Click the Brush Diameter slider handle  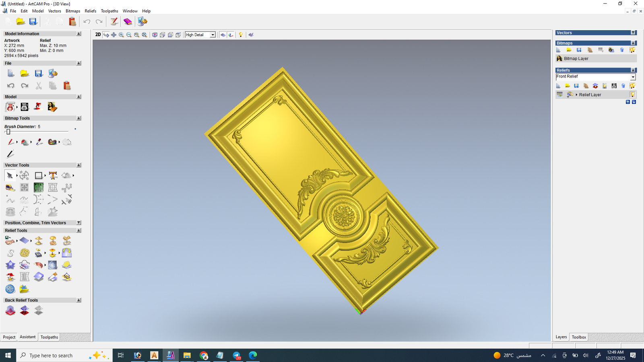pos(8,132)
